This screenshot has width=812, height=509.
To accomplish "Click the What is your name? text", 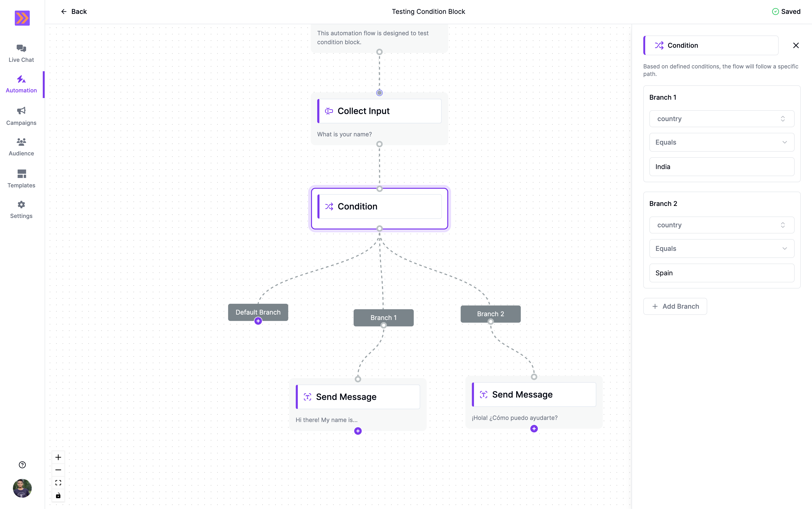I will [344, 134].
